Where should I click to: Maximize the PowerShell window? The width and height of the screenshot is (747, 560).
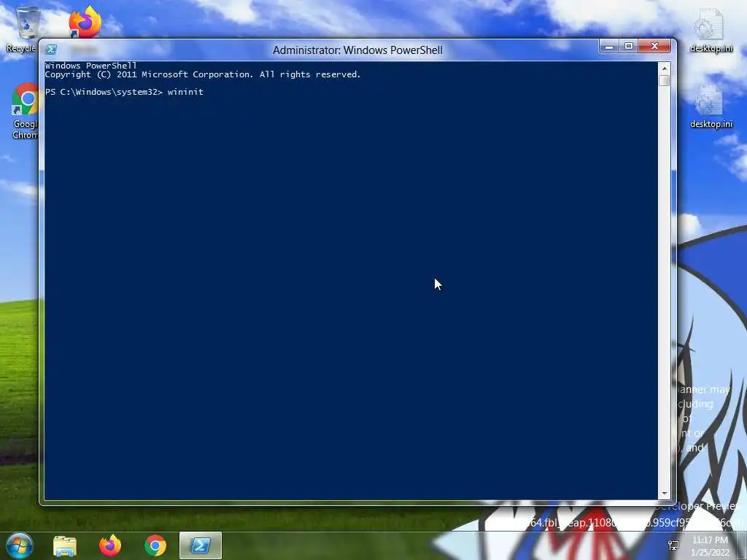pyautogui.click(x=628, y=46)
